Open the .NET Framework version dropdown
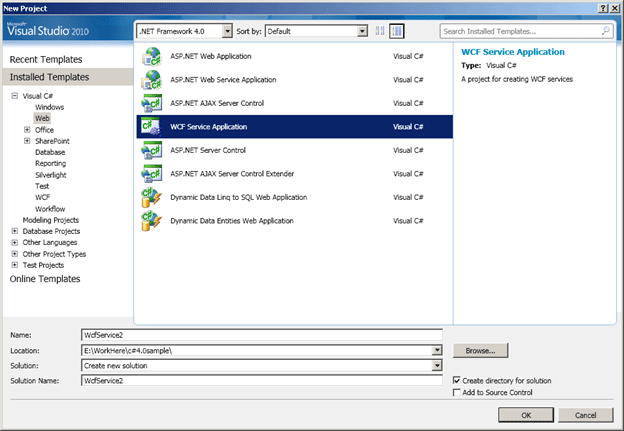 tap(227, 31)
